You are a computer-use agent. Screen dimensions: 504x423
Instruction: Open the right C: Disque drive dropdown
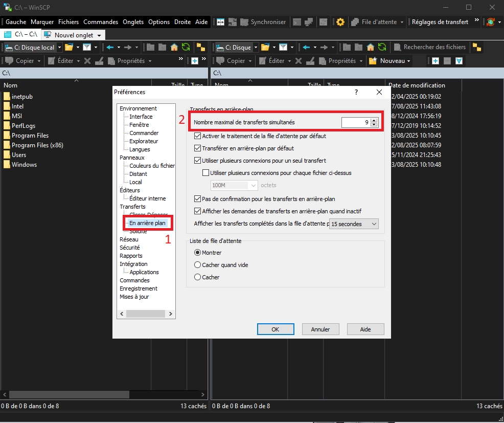click(256, 47)
